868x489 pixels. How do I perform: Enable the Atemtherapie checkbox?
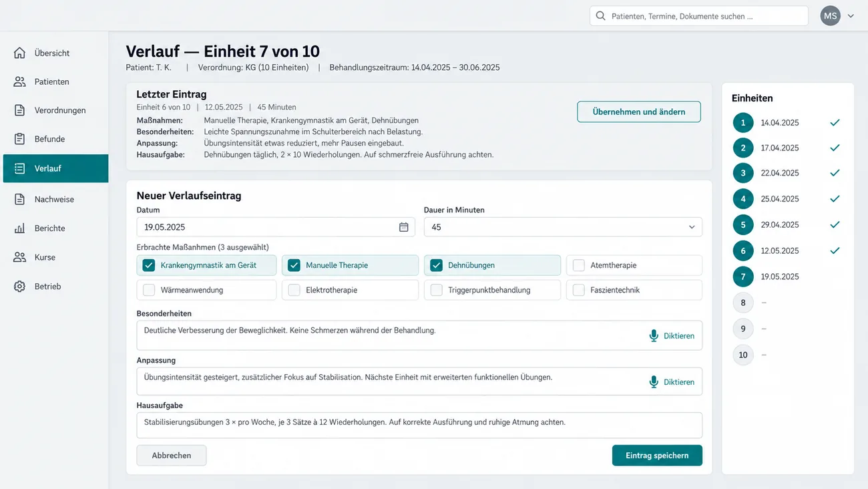point(579,265)
